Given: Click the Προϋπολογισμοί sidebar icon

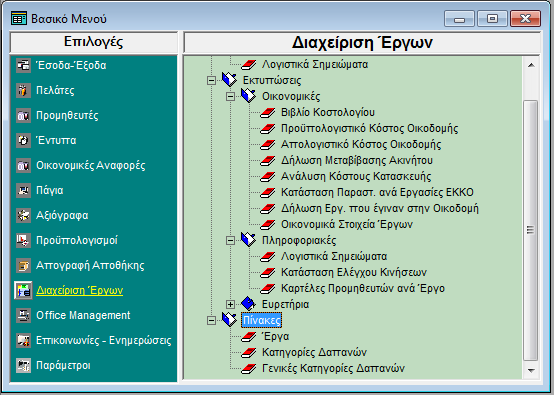Looking at the screenshot, I should tap(23, 241).
